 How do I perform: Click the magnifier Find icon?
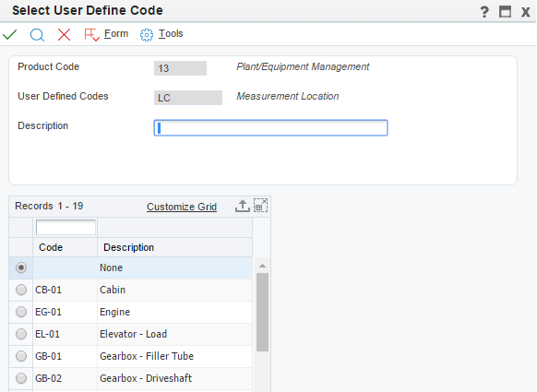click(37, 34)
